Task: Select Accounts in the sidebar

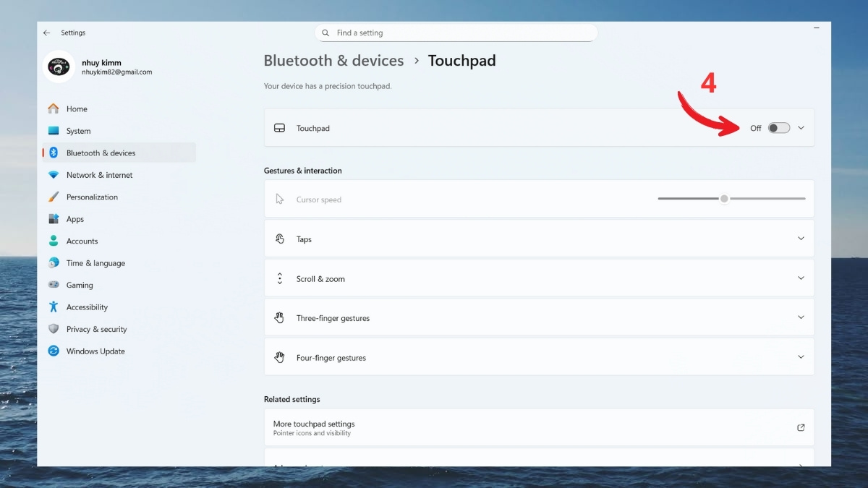Action: [54, 241]
